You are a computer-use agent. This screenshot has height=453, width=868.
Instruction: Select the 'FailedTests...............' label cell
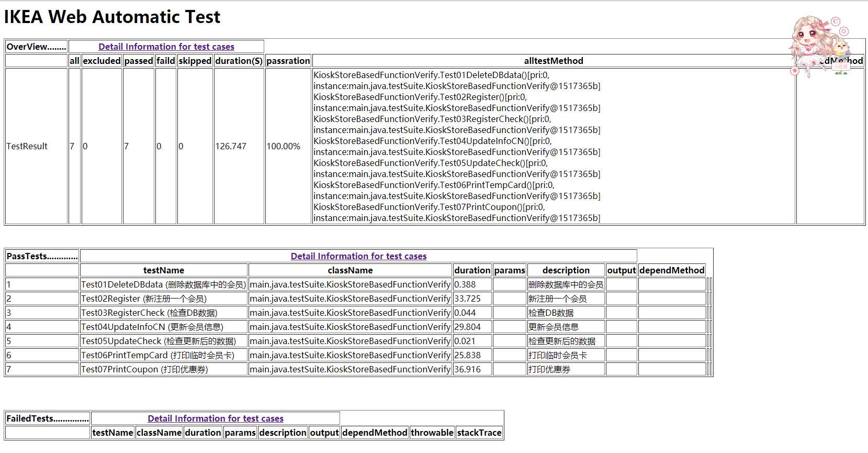[48, 418]
